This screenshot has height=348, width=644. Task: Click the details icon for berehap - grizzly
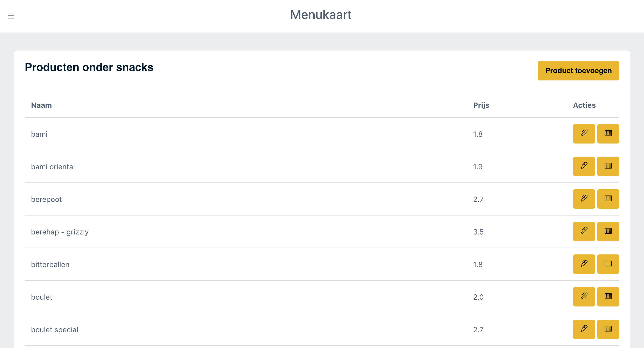(x=608, y=232)
